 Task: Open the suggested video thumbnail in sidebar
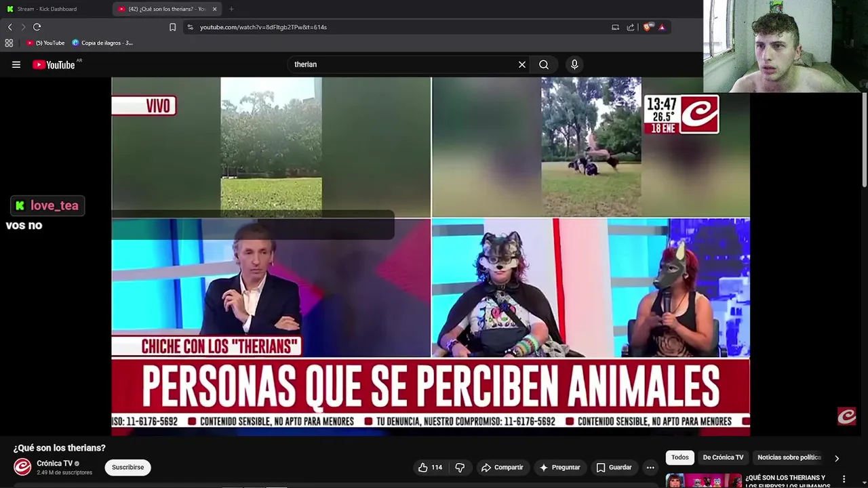click(703, 481)
